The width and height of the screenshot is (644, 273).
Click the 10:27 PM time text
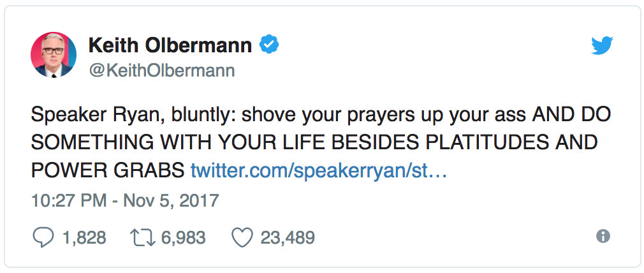click(x=67, y=200)
